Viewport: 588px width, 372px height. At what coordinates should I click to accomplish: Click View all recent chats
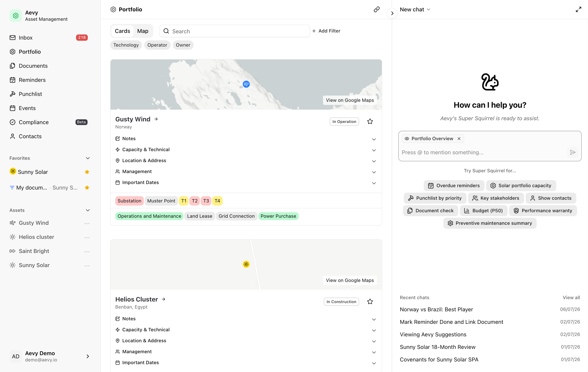pyautogui.click(x=571, y=298)
